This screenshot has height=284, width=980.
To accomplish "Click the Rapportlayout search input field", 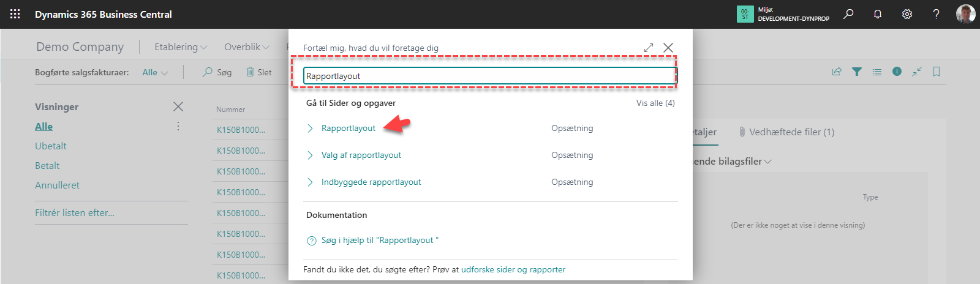I will coord(490,76).
